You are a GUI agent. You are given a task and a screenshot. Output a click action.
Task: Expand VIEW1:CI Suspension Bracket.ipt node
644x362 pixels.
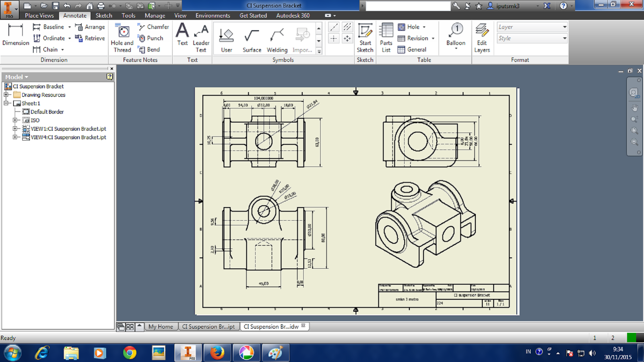(x=15, y=128)
